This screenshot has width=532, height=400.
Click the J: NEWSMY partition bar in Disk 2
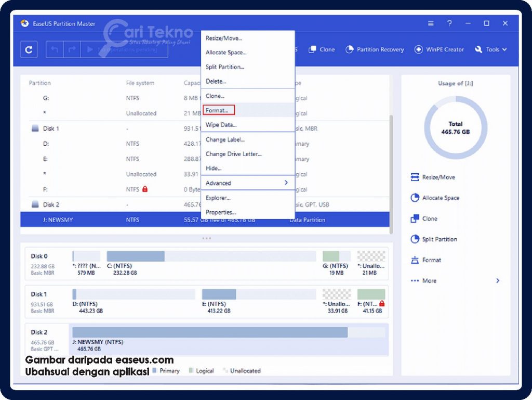pyautogui.click(x=209, y=332)
